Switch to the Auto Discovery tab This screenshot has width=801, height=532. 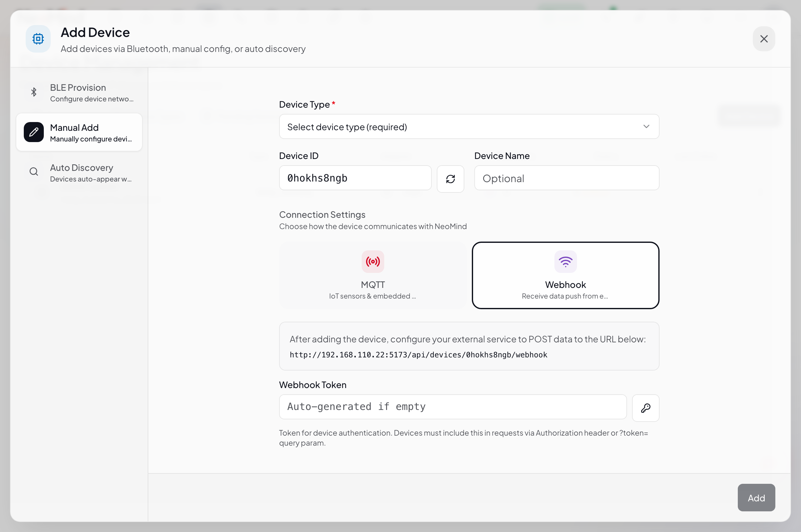coord(79,172)
